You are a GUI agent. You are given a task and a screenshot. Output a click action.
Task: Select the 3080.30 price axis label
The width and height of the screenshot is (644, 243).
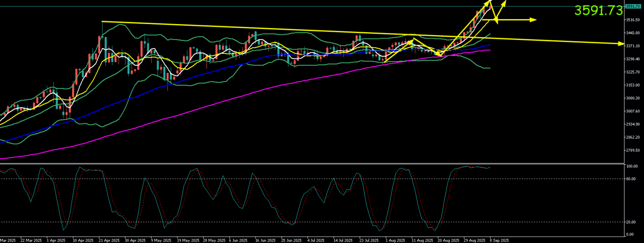pos(632,98)
